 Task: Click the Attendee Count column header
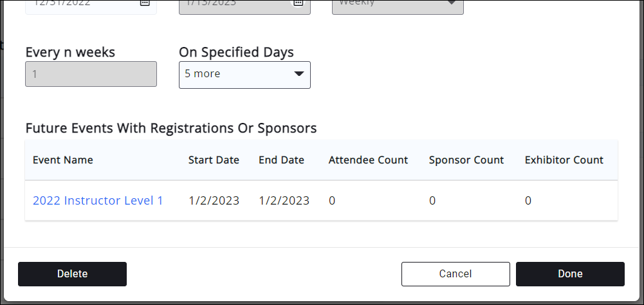[x=368, y=160]
